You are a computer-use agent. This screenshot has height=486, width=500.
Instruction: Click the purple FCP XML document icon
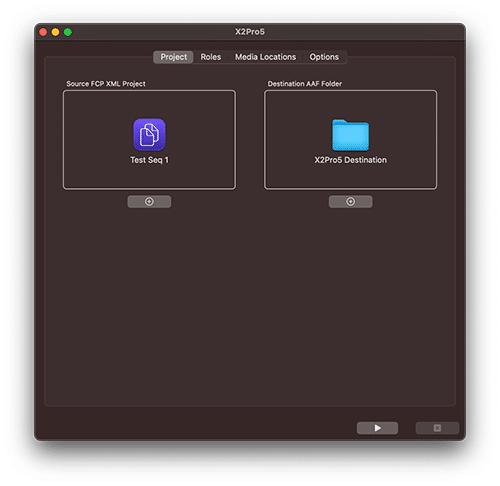(x=149, y=135)
